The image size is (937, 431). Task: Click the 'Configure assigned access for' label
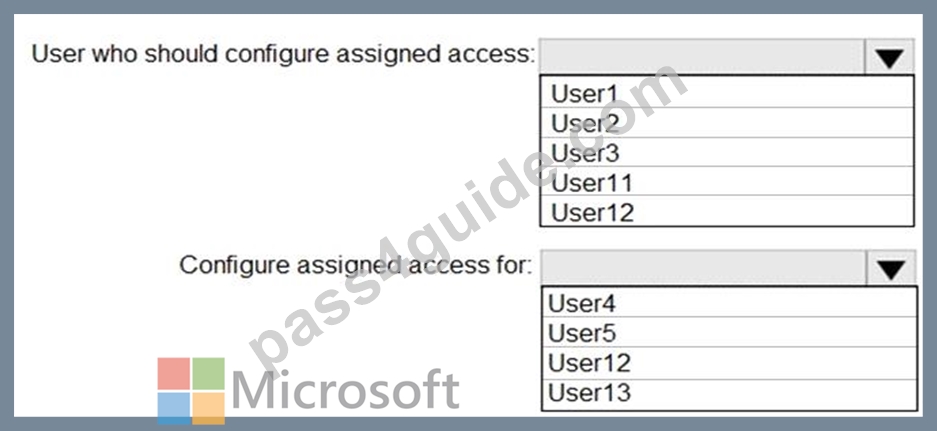click(x=356, y=265)
